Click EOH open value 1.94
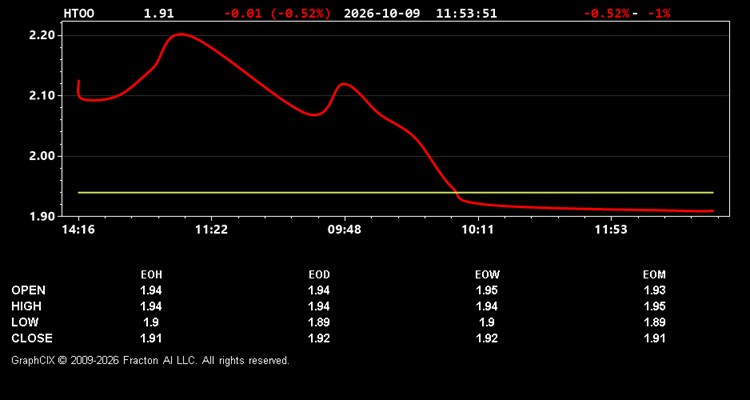The width and height of the screenshot is (750, 400). [x=151, y=290]
